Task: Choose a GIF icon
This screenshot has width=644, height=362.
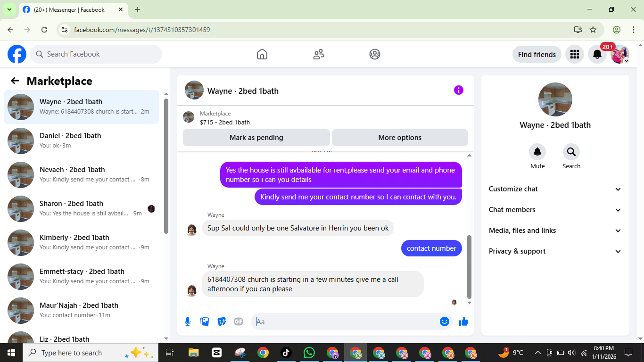Action: (239, 321)
